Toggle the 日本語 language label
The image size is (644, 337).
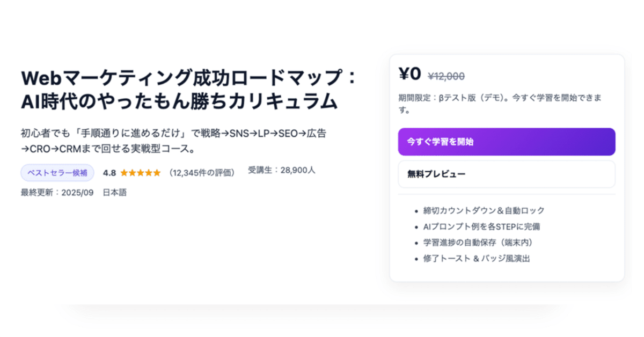tap(114, 192)
